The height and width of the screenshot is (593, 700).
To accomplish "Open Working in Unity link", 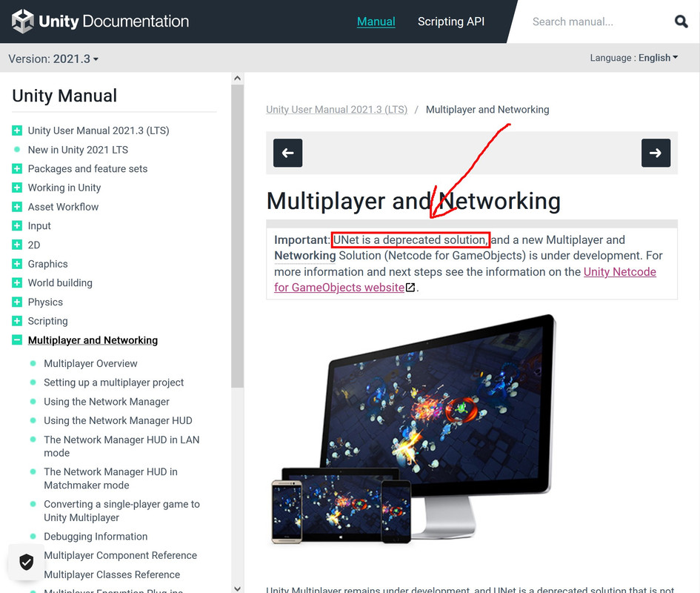I will (64, 188).
